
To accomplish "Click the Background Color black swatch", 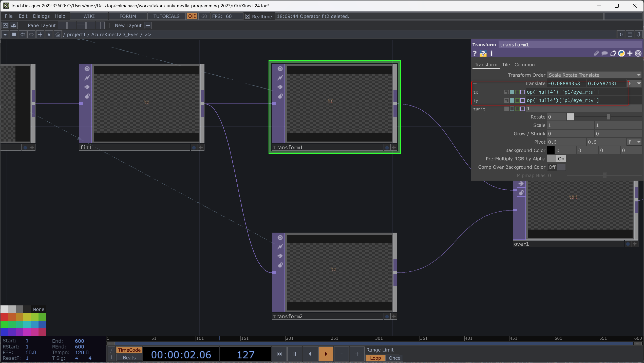I will coord(551,150).
